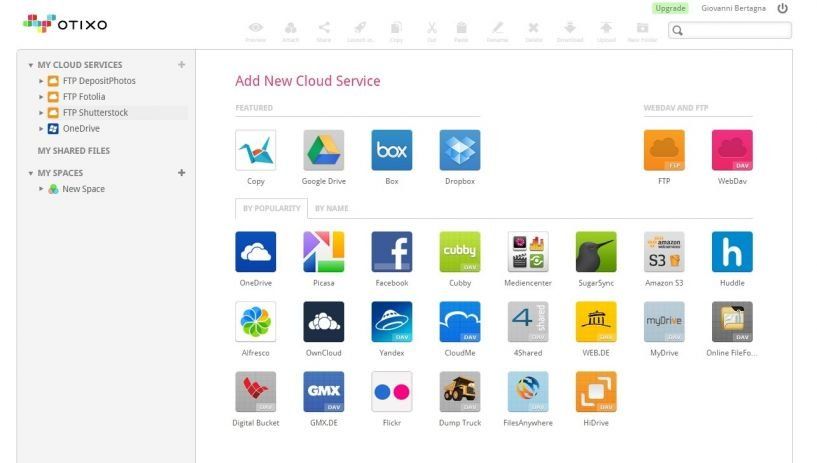This screenshot has width=817, height=463.
Task: Choose the OwnCloud service icon
Action: click(324, 321)
